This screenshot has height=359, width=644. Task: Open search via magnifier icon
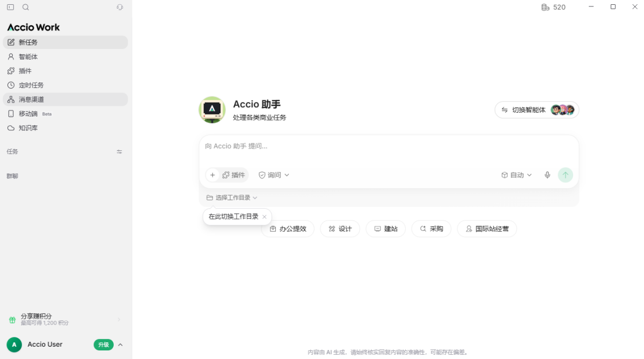click(26, 8)
